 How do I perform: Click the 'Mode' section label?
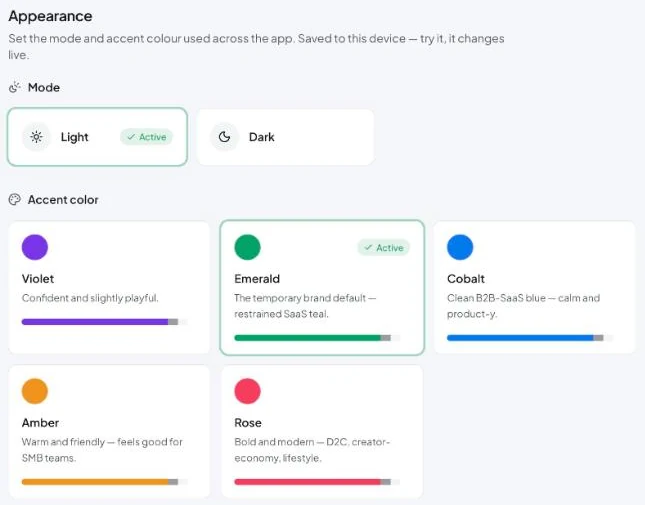tap(44, 87)
